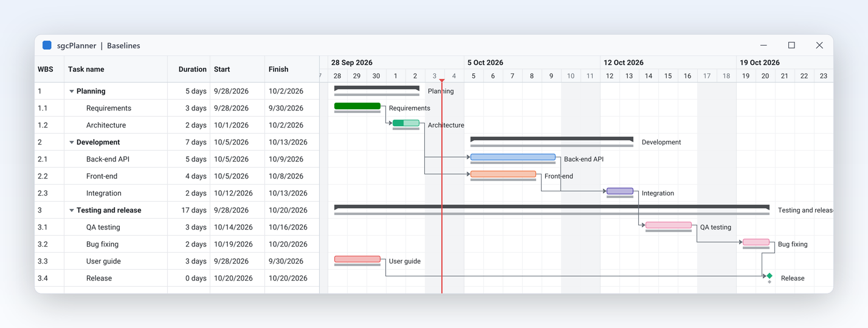Maximize the sgcPlanner window
868x328 pixels.
click(791, 46)
